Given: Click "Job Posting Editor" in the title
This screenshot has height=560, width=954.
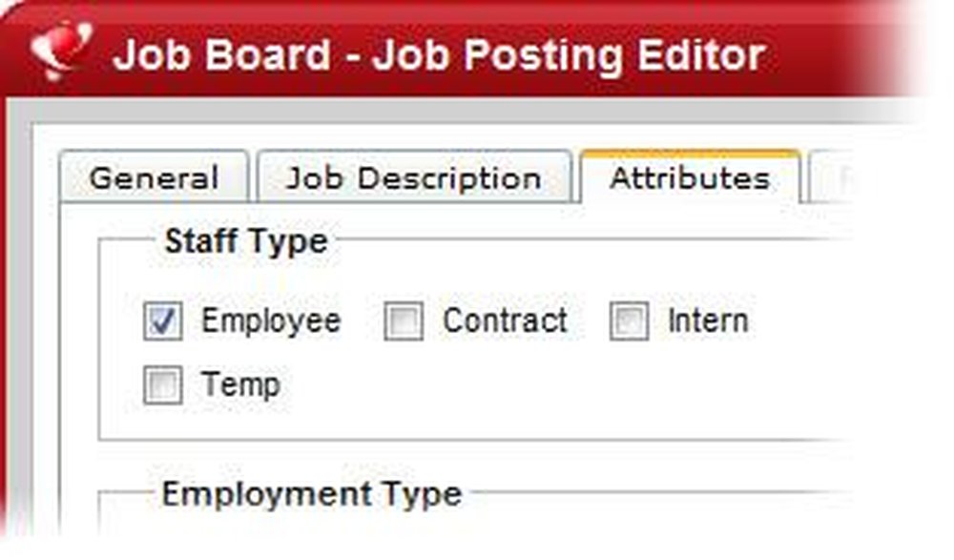Looking at the screenshot, I should tap(569, 56).
